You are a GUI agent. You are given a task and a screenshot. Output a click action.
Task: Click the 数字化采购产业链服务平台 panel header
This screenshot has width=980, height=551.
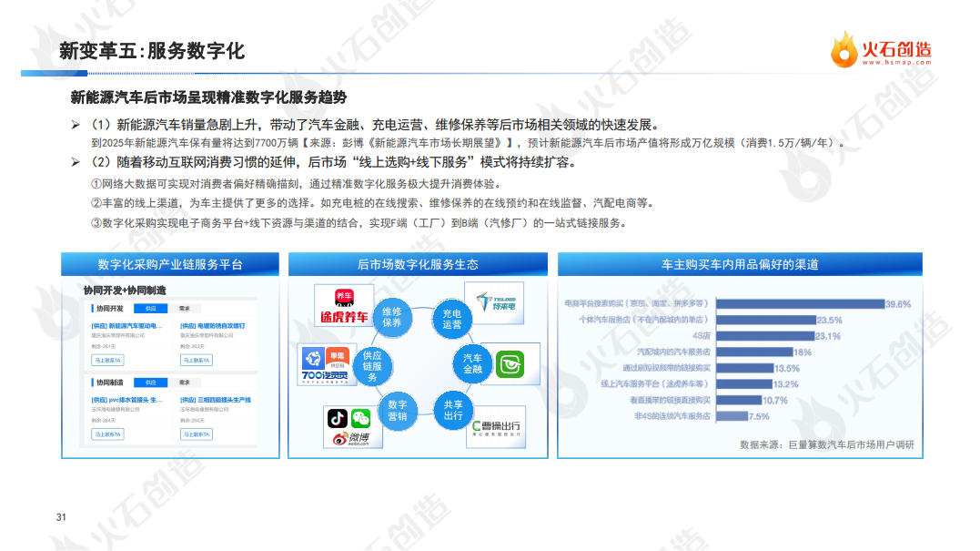tap(170, 264)
